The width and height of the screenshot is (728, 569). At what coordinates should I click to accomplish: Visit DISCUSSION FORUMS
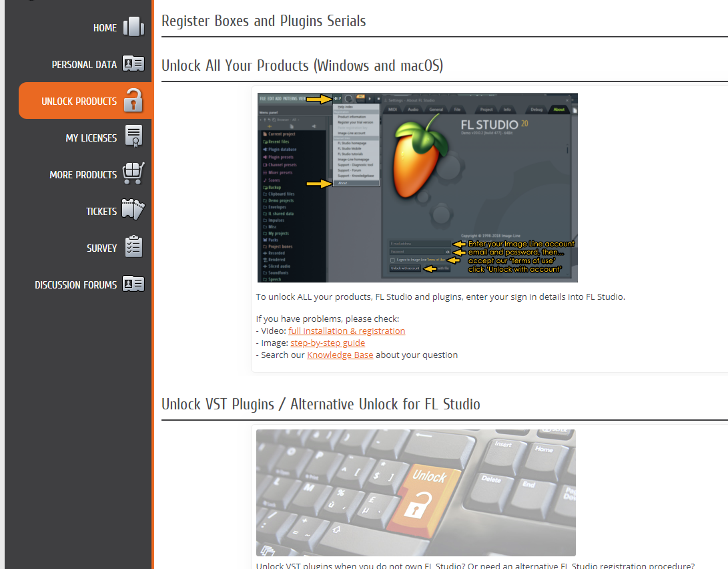[75, 284]
